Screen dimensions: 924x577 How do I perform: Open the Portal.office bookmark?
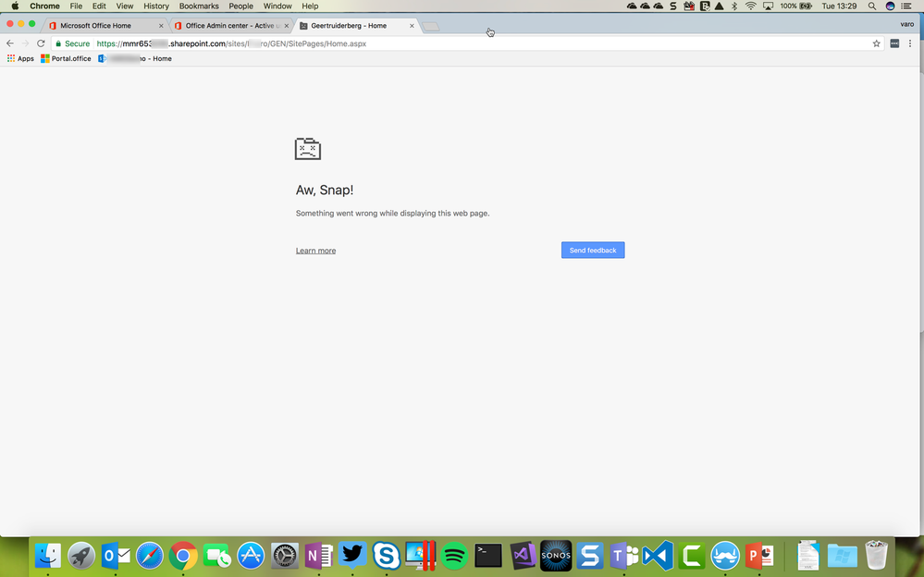pyautogui.click(x=66, y=59)
